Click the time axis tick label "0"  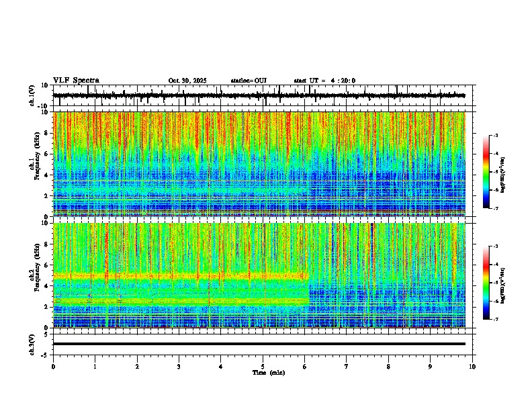(53, 367)
